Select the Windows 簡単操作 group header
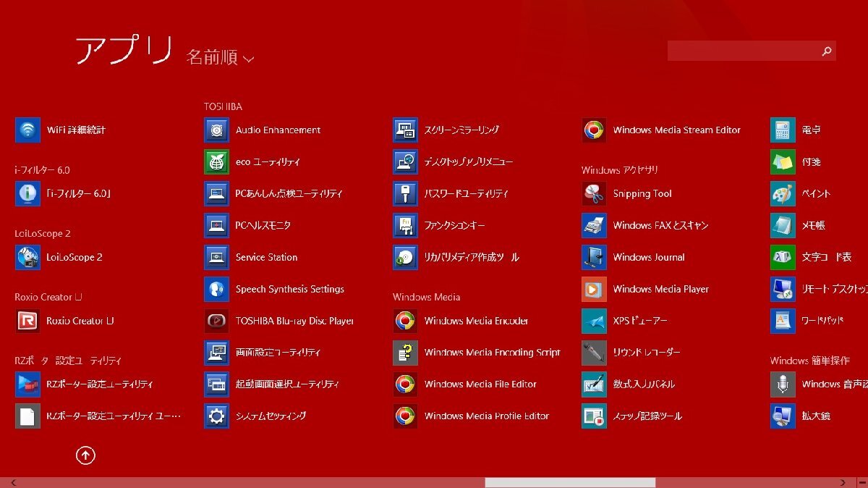 [x=809, y=361]
